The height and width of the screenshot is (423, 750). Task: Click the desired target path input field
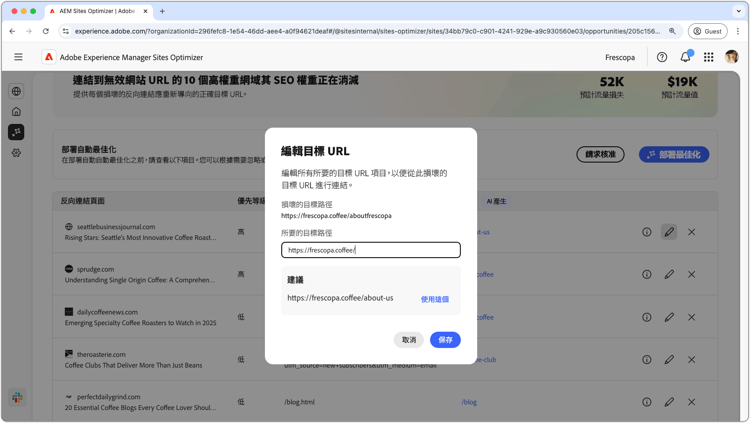[x=371, y=250]
